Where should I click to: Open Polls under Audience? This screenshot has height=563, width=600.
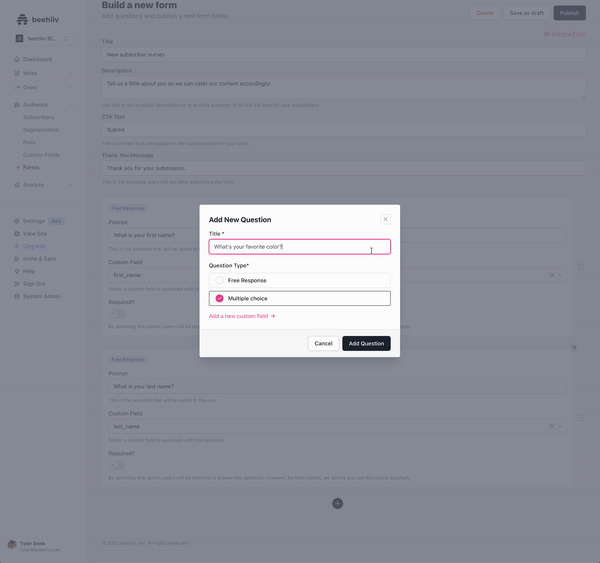[x=29, y=142]
